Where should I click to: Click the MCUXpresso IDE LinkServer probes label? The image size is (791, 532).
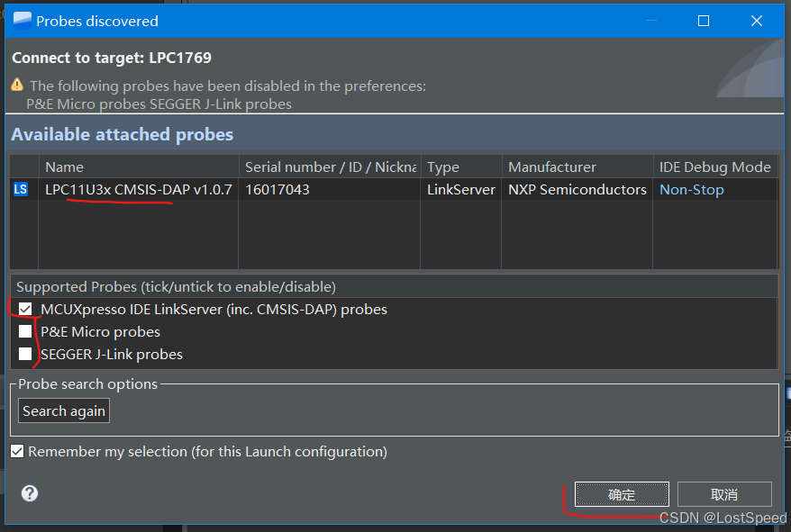click(214, 309)
